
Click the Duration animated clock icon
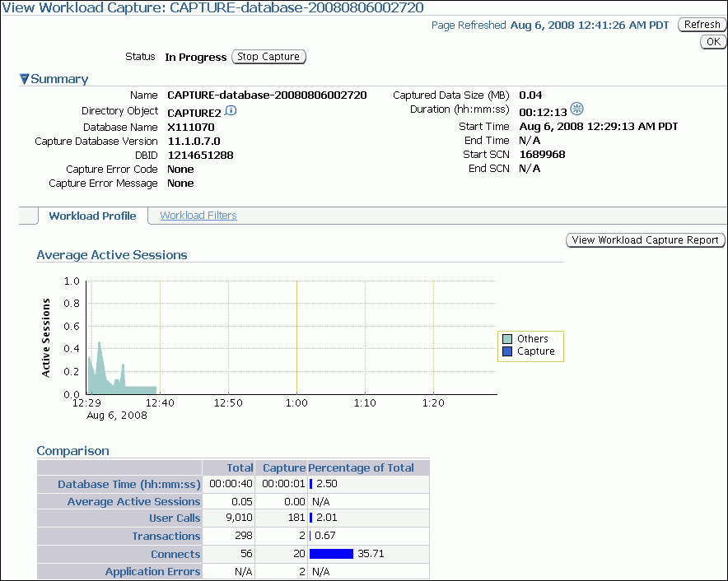point(576,109)
